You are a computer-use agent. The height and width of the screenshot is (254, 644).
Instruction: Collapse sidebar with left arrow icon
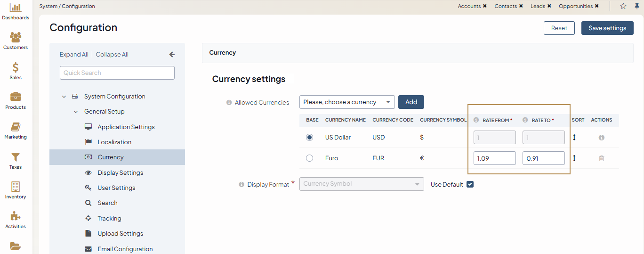click(172, 55)
